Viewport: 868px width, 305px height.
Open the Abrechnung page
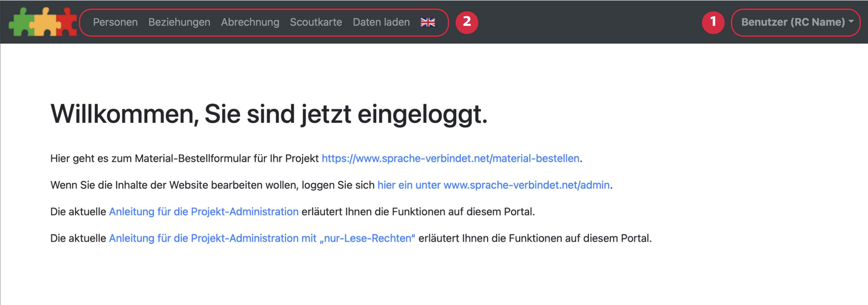[250, 22]
